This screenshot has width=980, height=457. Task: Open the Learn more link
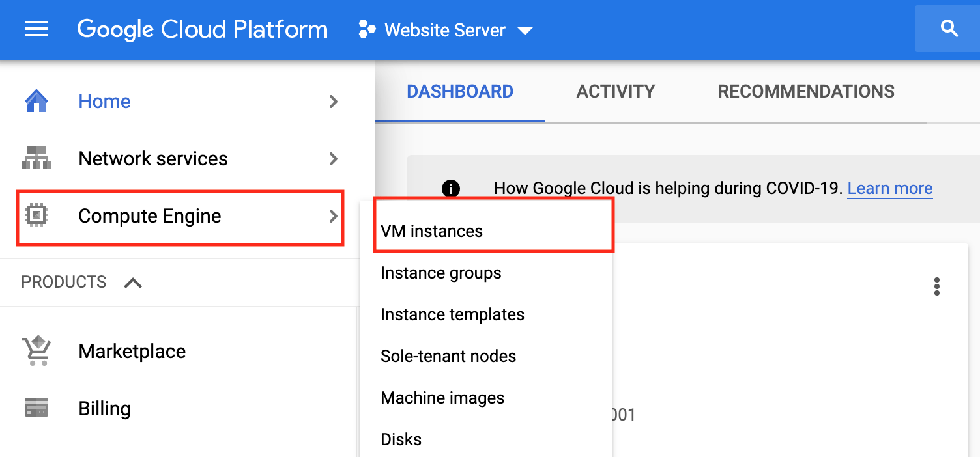coord(890,189)
